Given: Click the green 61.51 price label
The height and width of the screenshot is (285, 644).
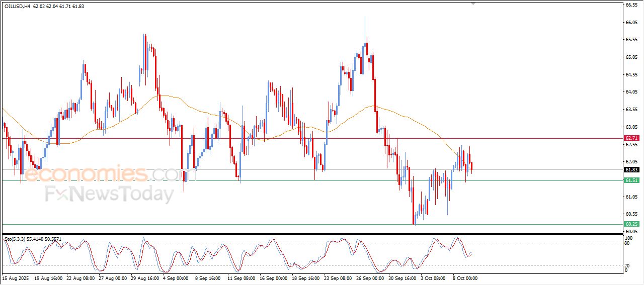Looking at the screenshot, I should pos(631,180).
